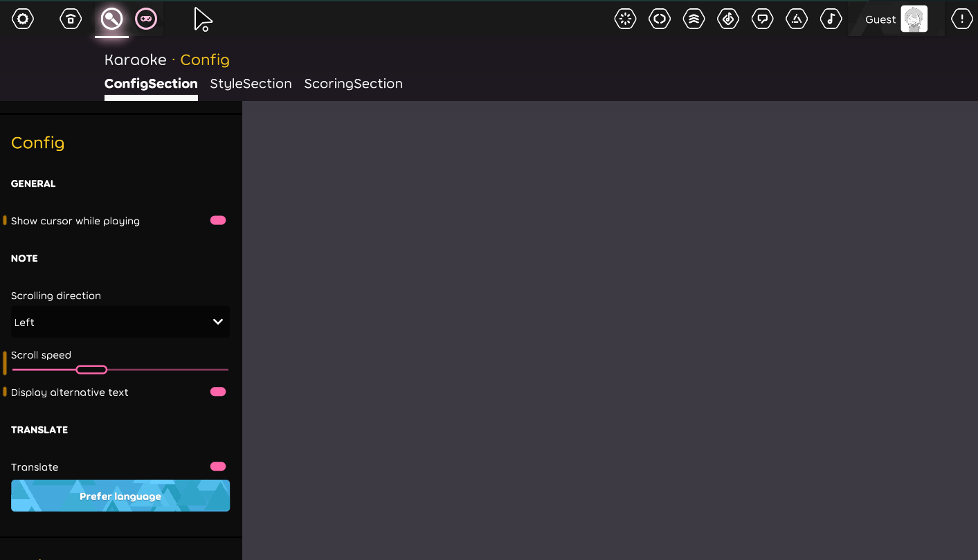
Task: Select the home icon in the toolbar
Action: coord(70,19)
